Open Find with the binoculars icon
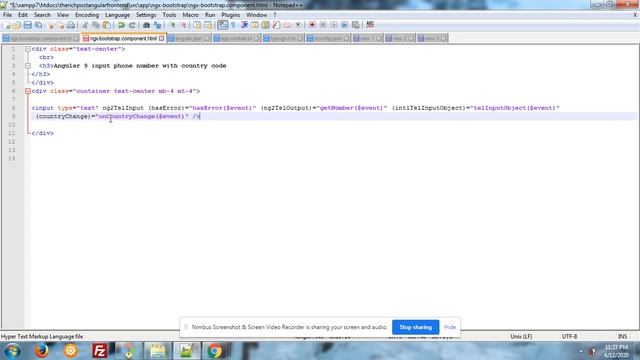 pos(146,25)
